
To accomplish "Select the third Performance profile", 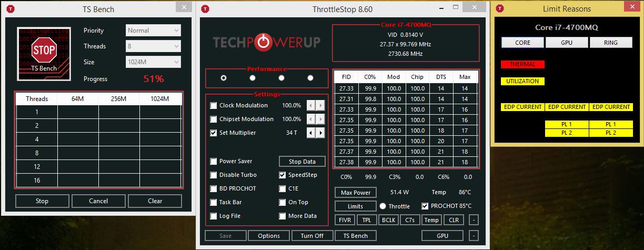I will (x=281, y=78).
